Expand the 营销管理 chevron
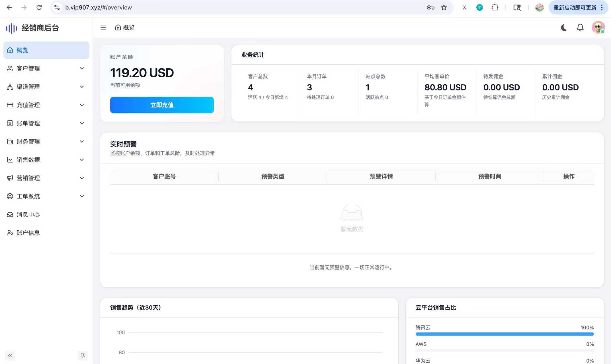This screenshot has height=364, width=611. pyautogui.click(x=82, y=178)
